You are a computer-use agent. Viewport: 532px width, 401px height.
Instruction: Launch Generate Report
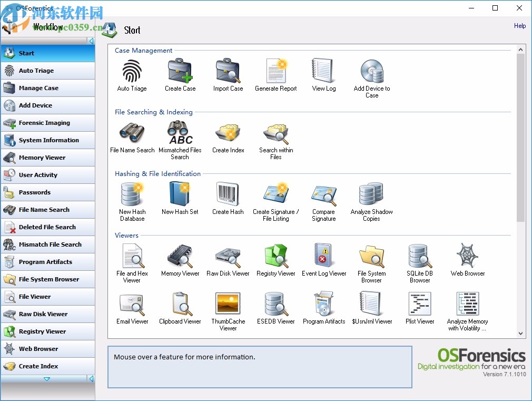[x=276, y=74]
